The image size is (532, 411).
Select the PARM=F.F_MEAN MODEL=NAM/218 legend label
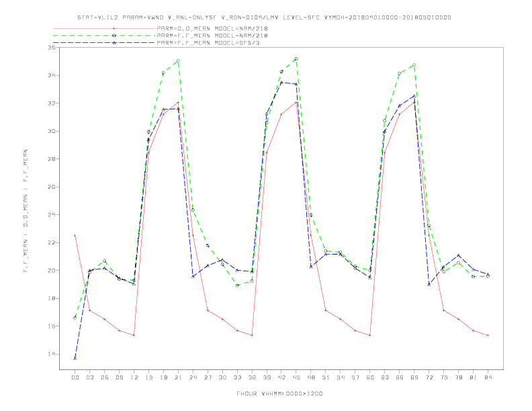(x=212, y=36)
